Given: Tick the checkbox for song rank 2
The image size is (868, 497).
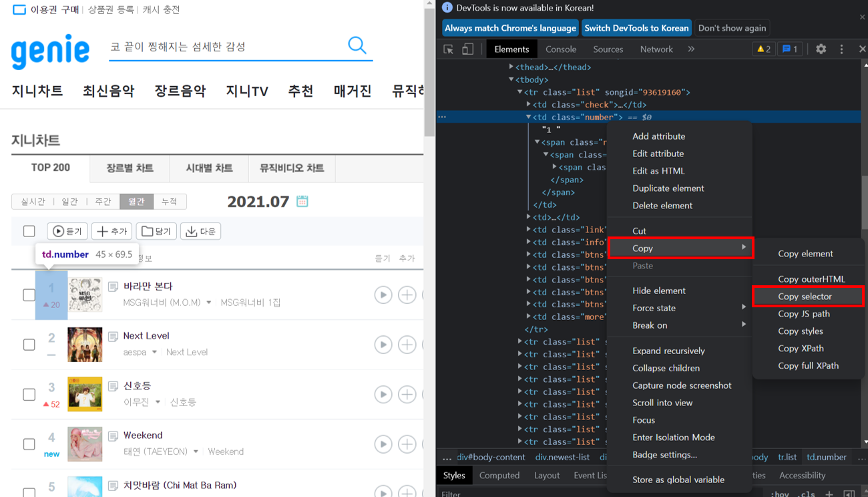Looking at the screenshot, I should pos(29,345).
